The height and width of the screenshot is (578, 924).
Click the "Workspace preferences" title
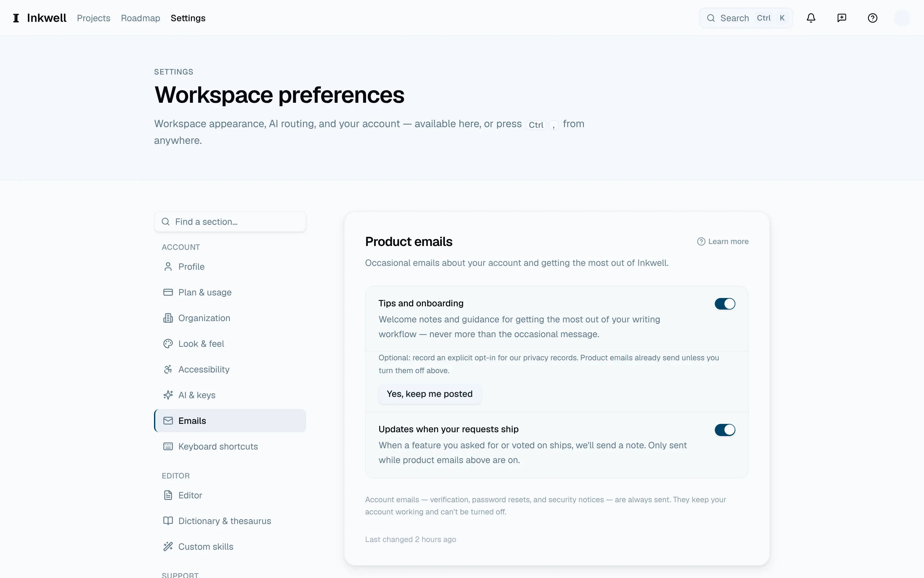click(279, 95)
